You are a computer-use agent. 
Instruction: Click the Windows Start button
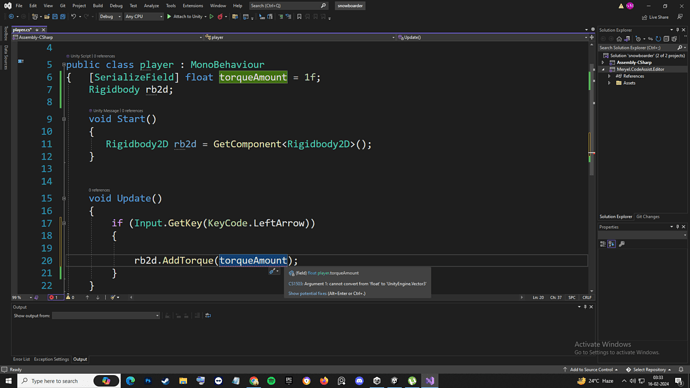click(x=8, y=381)
